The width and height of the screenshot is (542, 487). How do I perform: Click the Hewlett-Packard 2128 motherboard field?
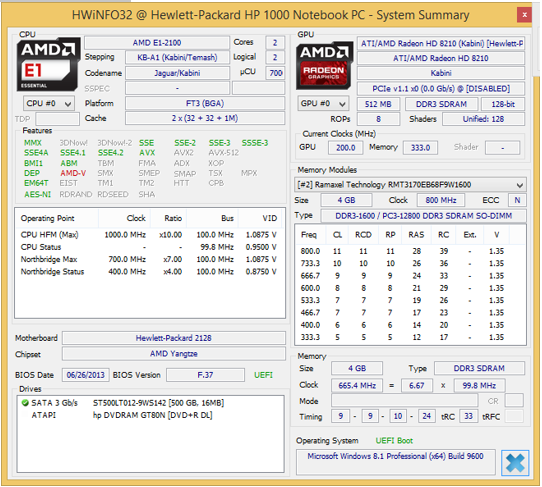click(x=174, y=338)
